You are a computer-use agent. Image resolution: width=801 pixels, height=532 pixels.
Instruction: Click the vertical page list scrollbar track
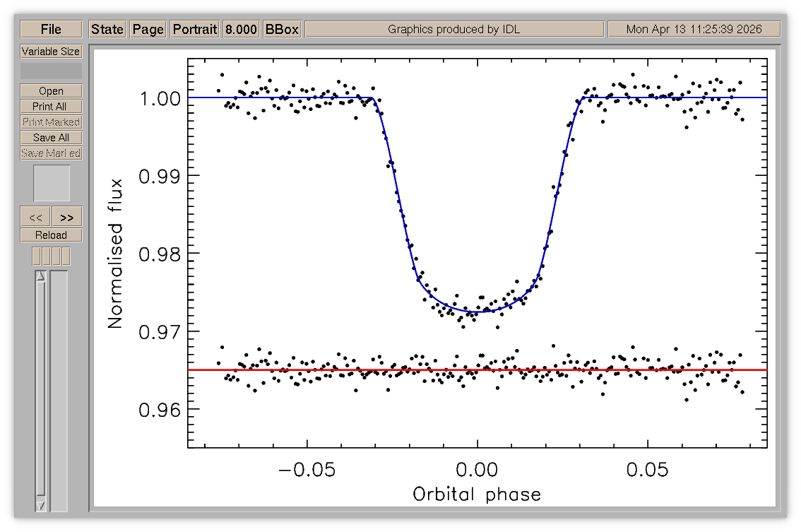point(41,391)
